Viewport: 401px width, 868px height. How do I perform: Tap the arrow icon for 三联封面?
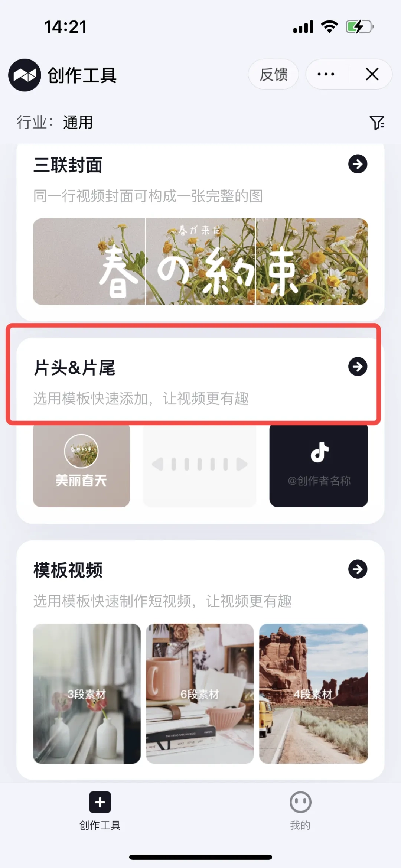pyautogui.click(x=358, y=164)
